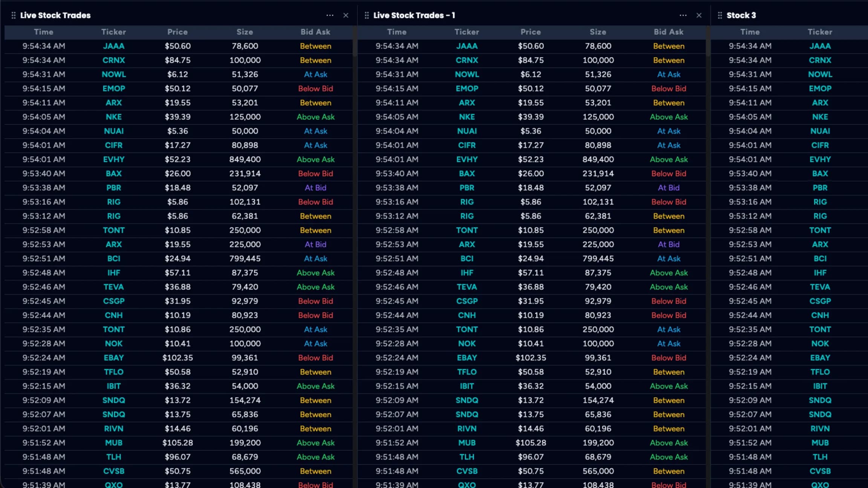Sort by Price column in Live Stock Trades - 1

(x=531, y=32)
